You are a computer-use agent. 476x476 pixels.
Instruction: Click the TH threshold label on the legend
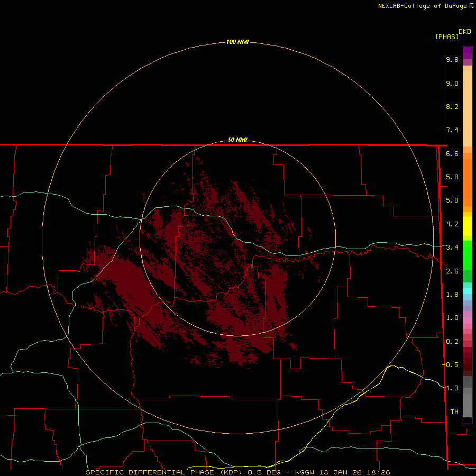click(454, 411)
